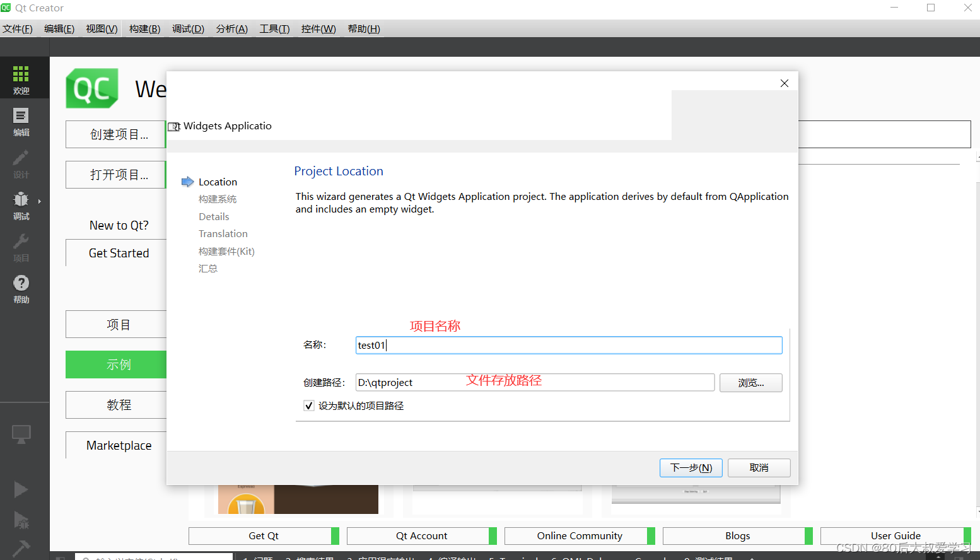Open the User Guide link

[895, 536]
